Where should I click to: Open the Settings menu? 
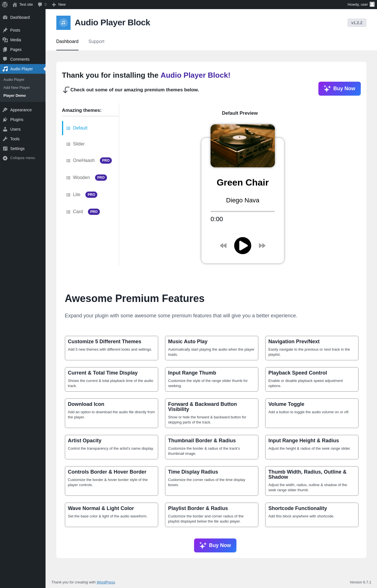pos(23,149)
